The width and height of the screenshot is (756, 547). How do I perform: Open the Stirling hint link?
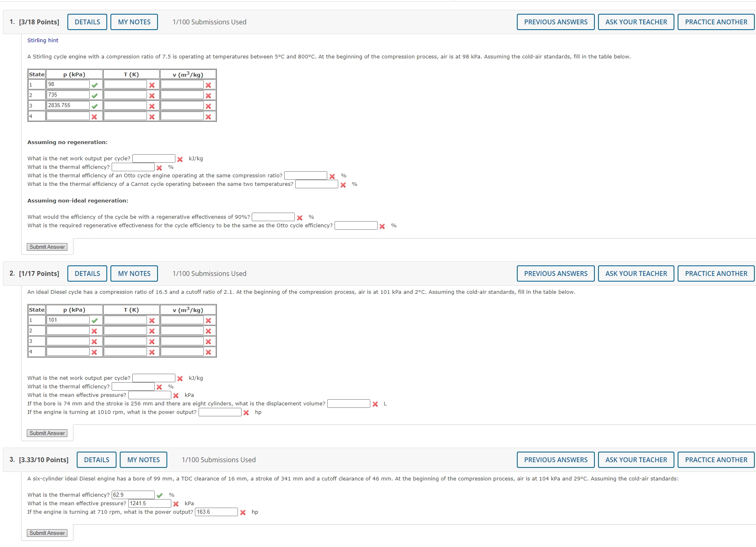[43, 40]
